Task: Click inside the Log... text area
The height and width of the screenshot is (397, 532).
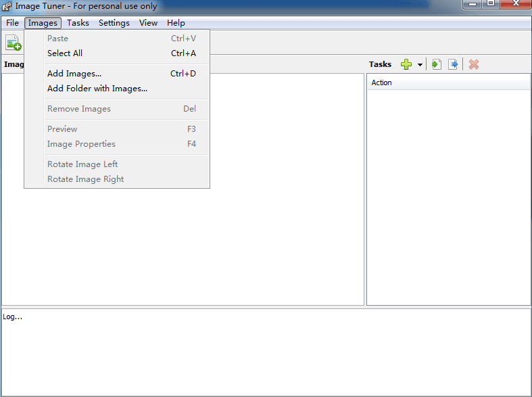Action: pos(266,352)
